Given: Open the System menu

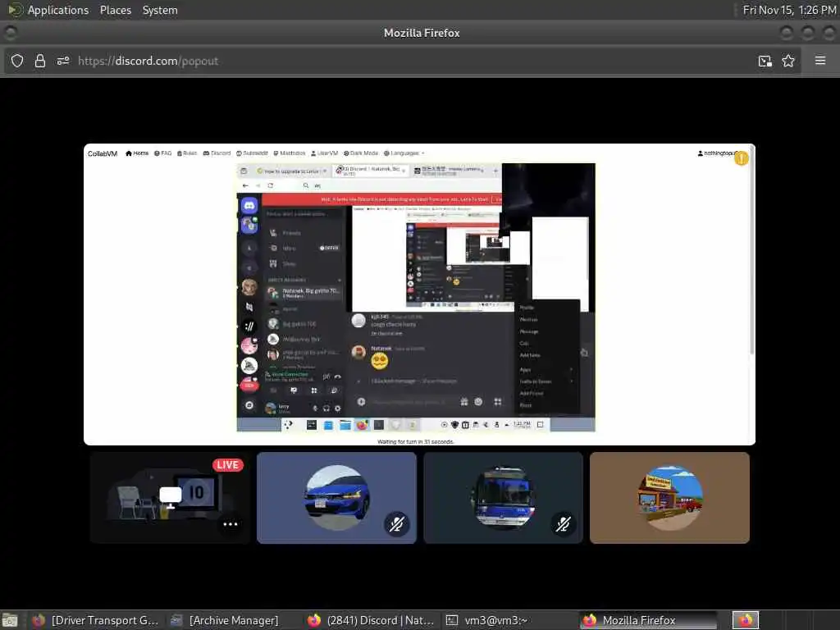Looking at the screenshot, I should pyautogui.click(x=160, y=10).
